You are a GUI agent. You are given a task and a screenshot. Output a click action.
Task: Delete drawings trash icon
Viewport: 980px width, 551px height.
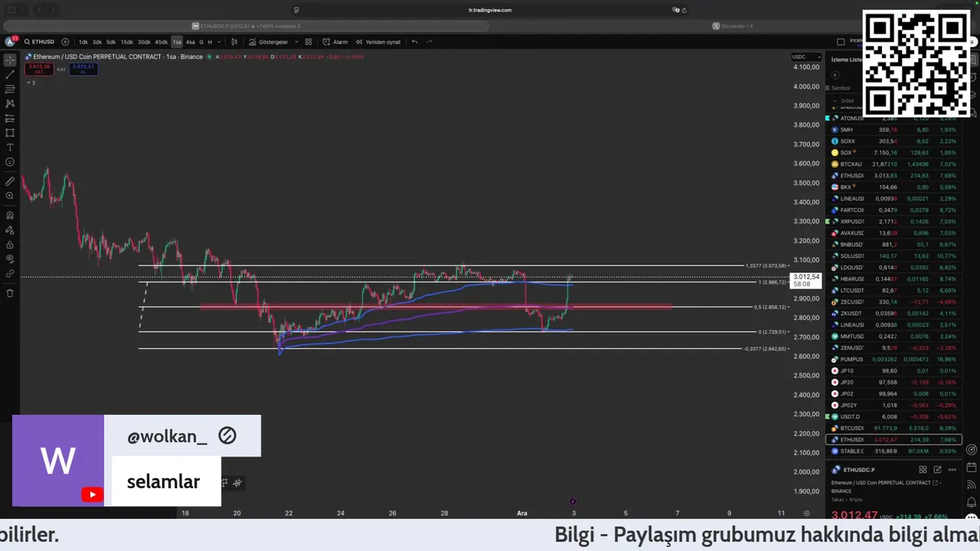10,293
